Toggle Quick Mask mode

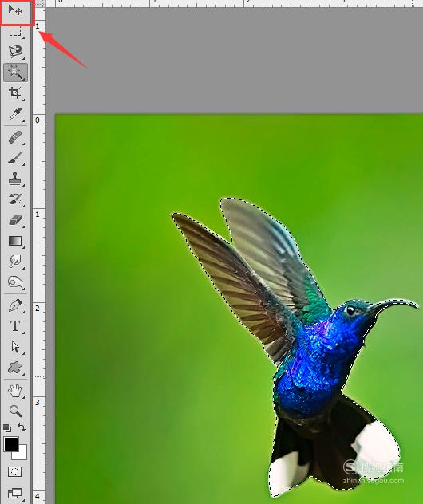coord(14,471)
